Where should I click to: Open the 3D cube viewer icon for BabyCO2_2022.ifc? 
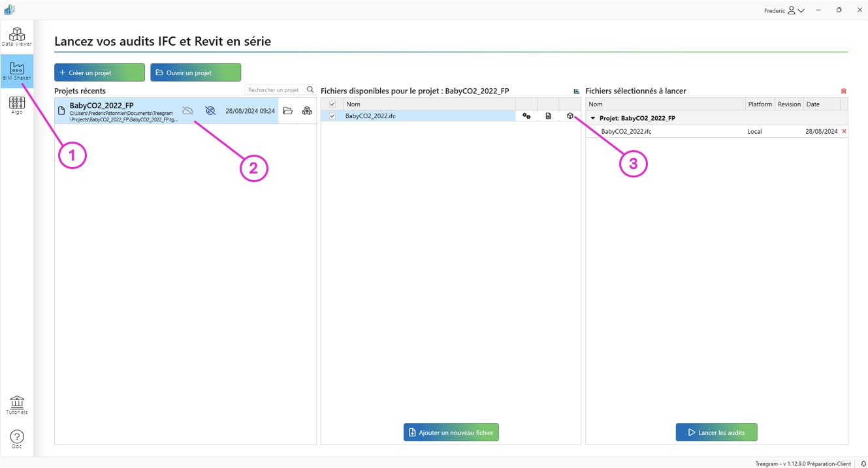pos(570,116)
